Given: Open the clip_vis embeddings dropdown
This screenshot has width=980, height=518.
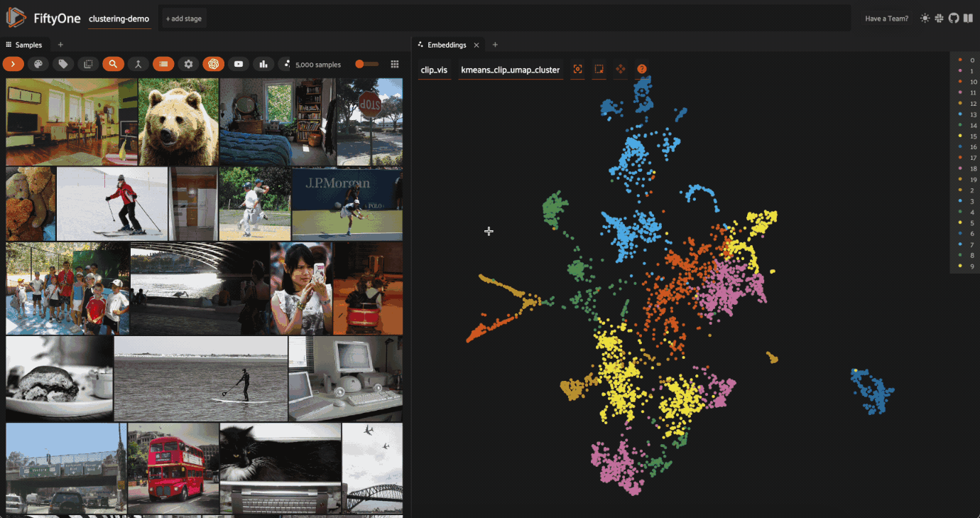Looking at the screenshot, I should [434, 70].
